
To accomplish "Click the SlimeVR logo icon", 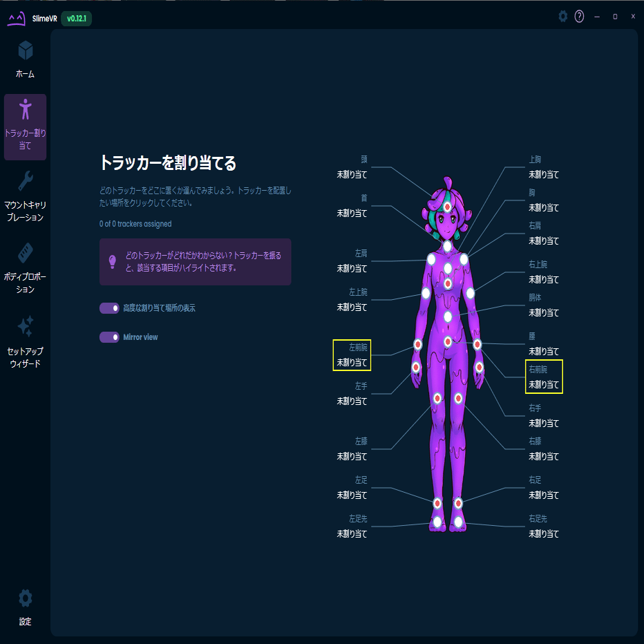I will (17, 19).
